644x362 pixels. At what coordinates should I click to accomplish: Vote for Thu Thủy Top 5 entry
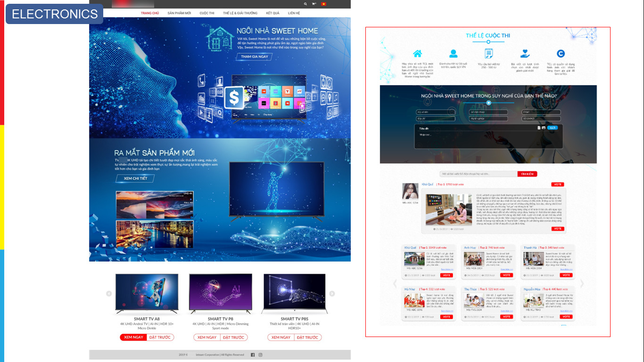click(x=507, y=317)
